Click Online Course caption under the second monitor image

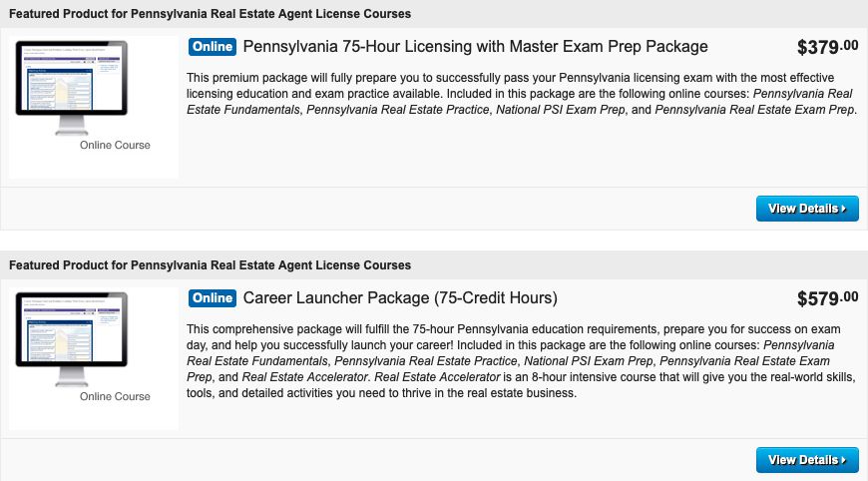[115, 396]
